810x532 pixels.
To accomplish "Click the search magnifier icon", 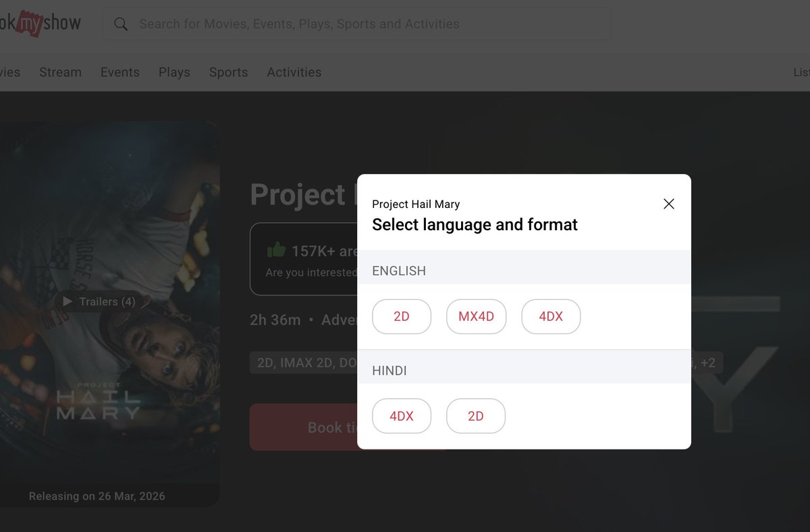I will (121, 24).
